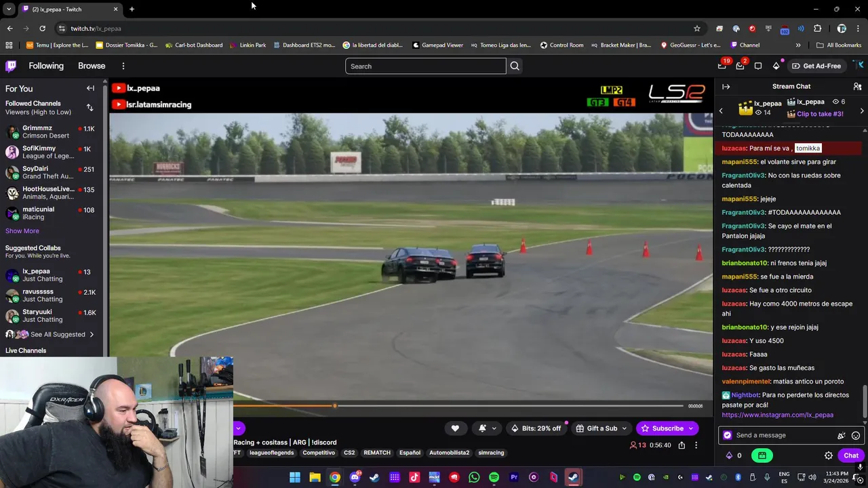
Task: Click the Bits: 29% off button
Action: (x=536, y=428)
